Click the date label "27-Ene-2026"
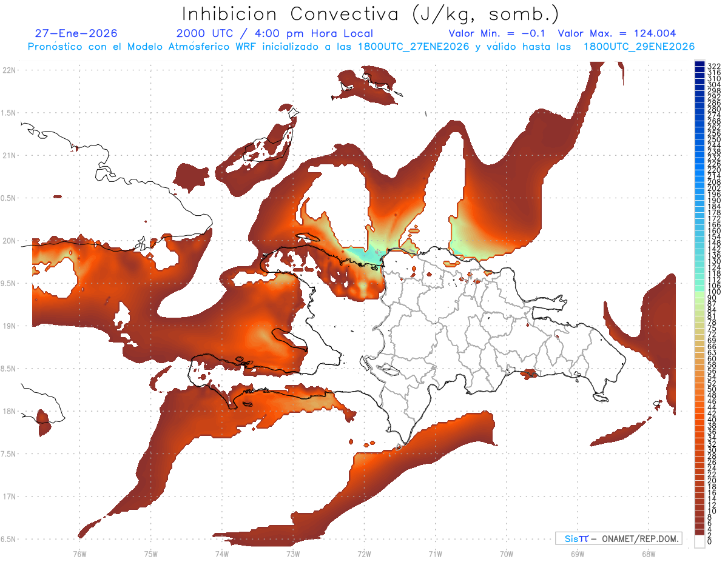The width and height of the screenshot is (728, 562). pyautogui.click(x=76, y=33)
